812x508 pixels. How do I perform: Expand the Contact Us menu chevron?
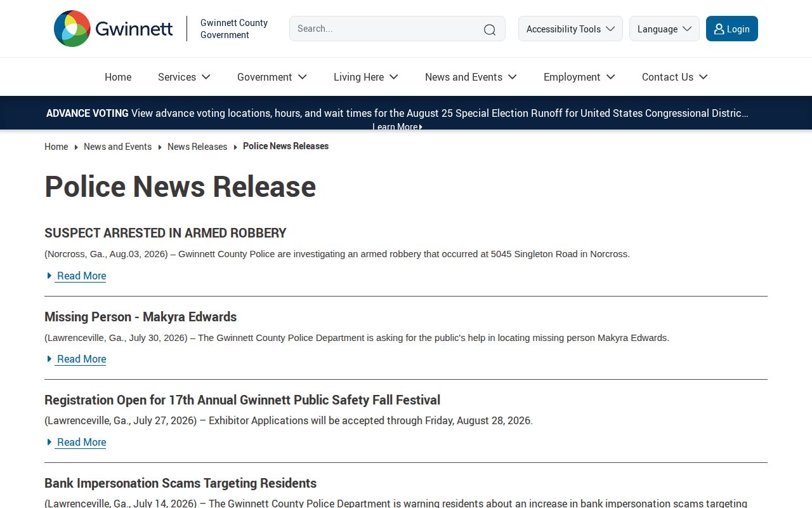point(704,77)
